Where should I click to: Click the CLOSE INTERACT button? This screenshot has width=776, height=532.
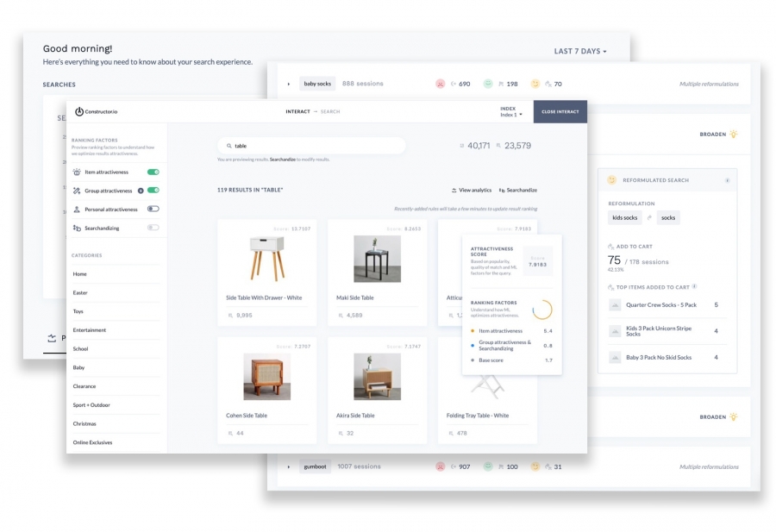(560, 112)
